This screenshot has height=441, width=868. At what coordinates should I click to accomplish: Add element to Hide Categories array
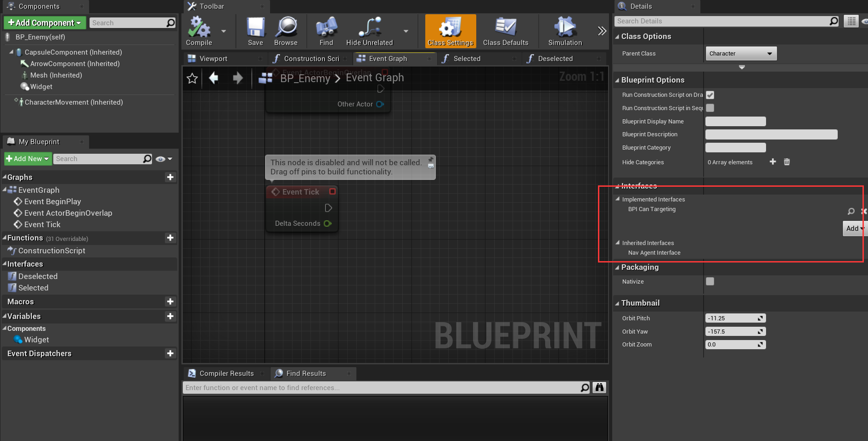[x=772, y=162]
